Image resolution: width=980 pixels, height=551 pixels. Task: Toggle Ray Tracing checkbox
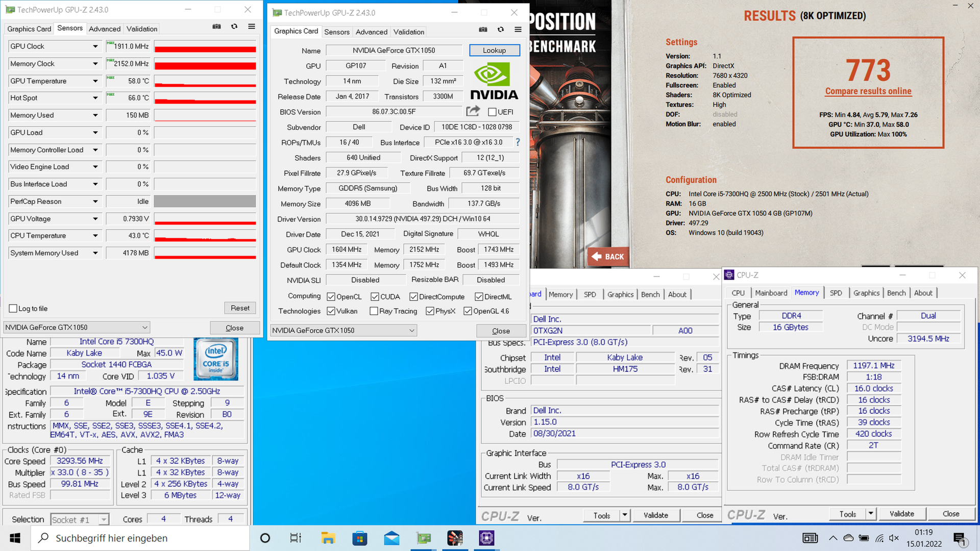pos(374,311)
